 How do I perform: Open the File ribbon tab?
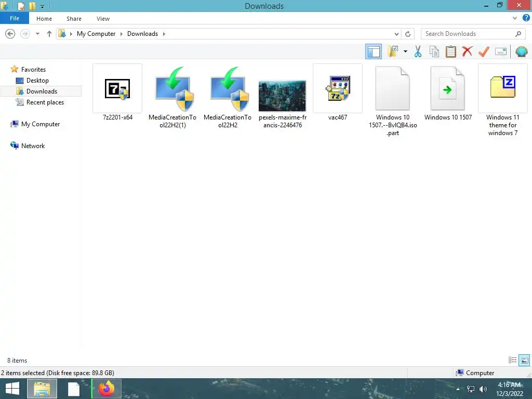15,18
